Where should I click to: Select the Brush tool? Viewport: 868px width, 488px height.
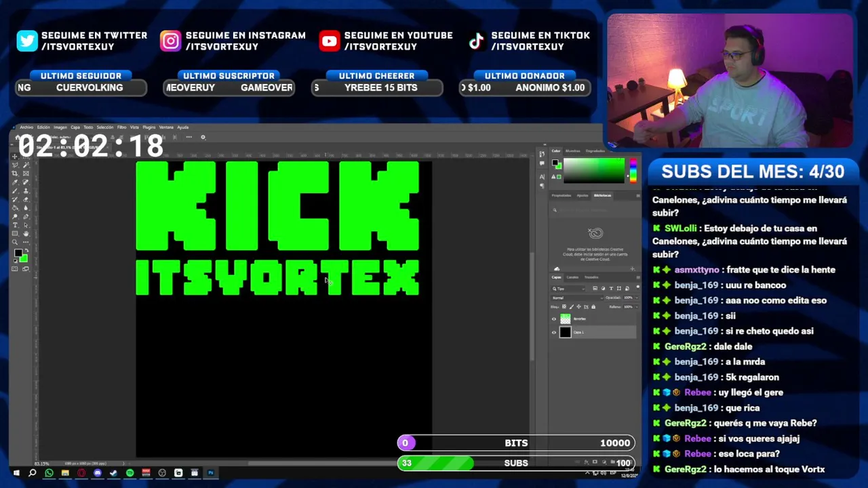15,191
